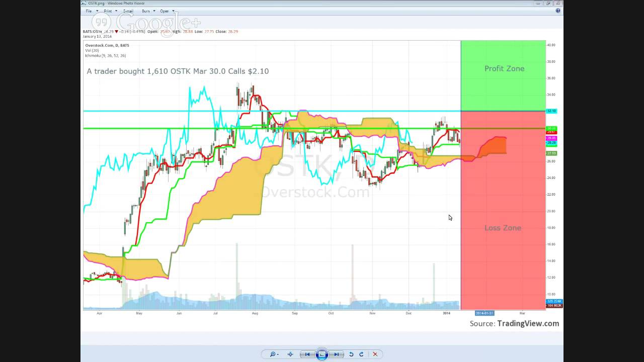644x362 pixels.
Task: Delete the photo with red X
Action: (375, 354)
